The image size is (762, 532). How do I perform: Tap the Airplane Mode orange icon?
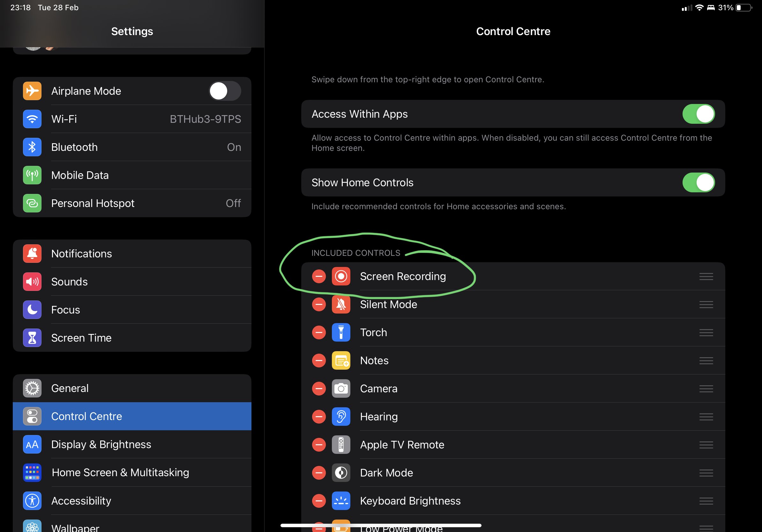tap(32, 91)
